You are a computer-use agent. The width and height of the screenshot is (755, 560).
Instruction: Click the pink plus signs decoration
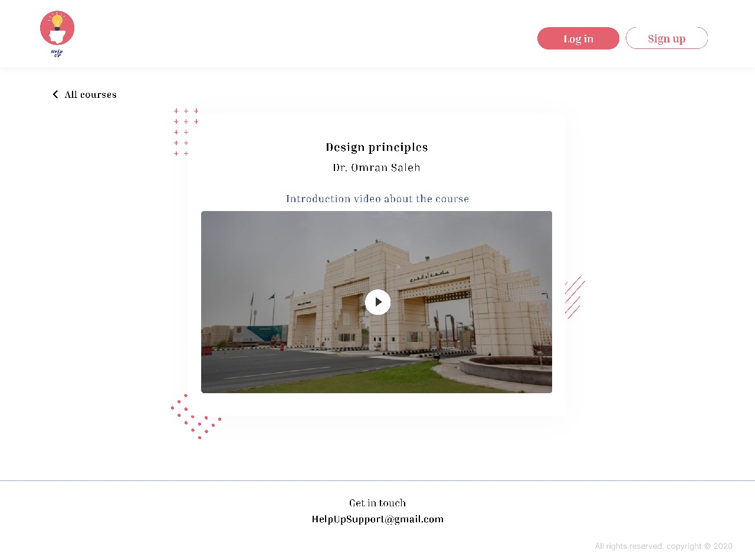tap(185, 132)
